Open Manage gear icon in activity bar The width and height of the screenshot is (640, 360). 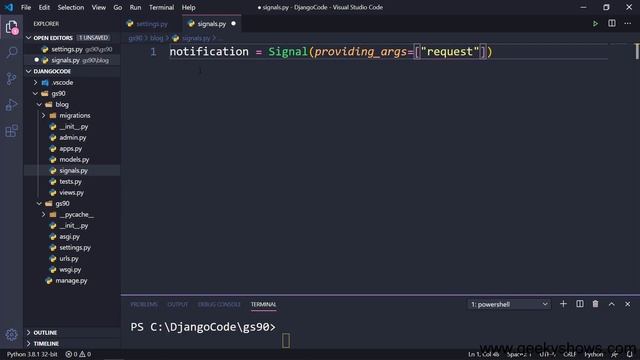pos(11,335)
